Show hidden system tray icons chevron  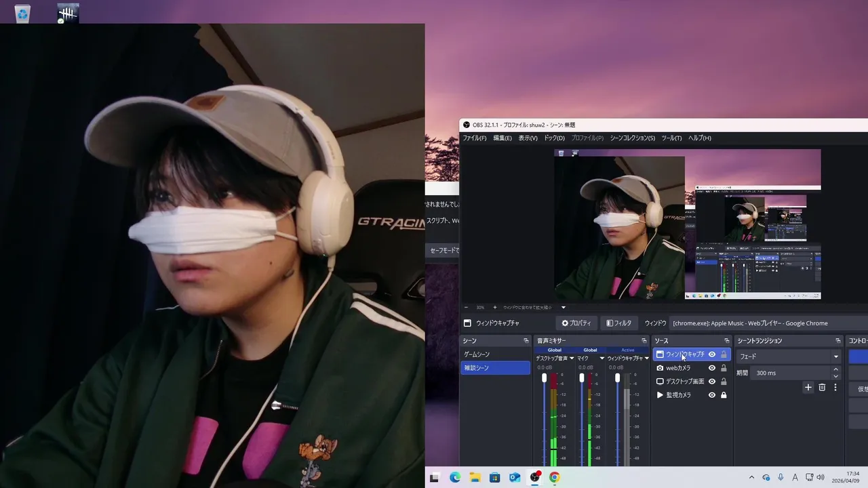point(751,477)
